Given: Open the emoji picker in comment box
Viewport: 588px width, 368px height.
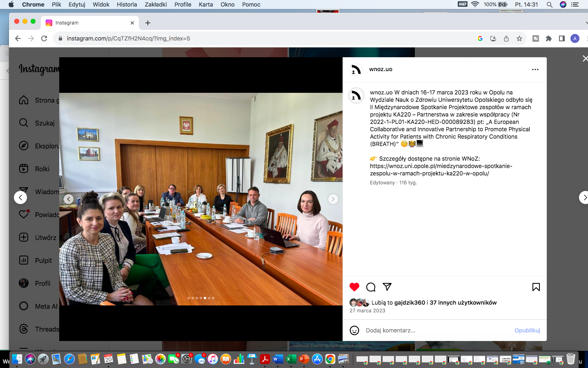Looking at the screenshot, I should 354,330.
